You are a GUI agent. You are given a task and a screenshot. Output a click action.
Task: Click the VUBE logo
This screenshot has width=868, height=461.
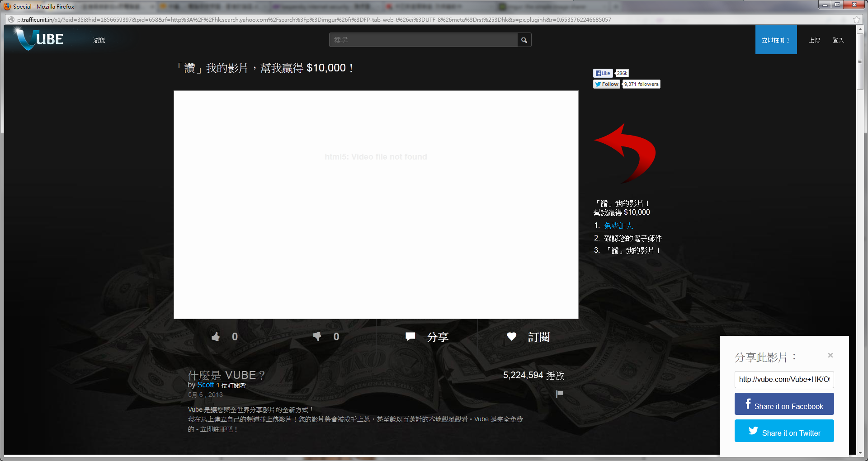coord(39,39)
